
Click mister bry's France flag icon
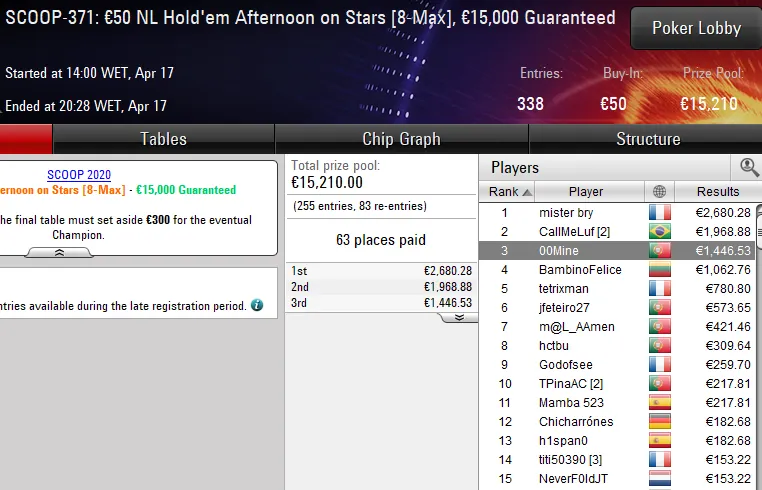point(659,213)
